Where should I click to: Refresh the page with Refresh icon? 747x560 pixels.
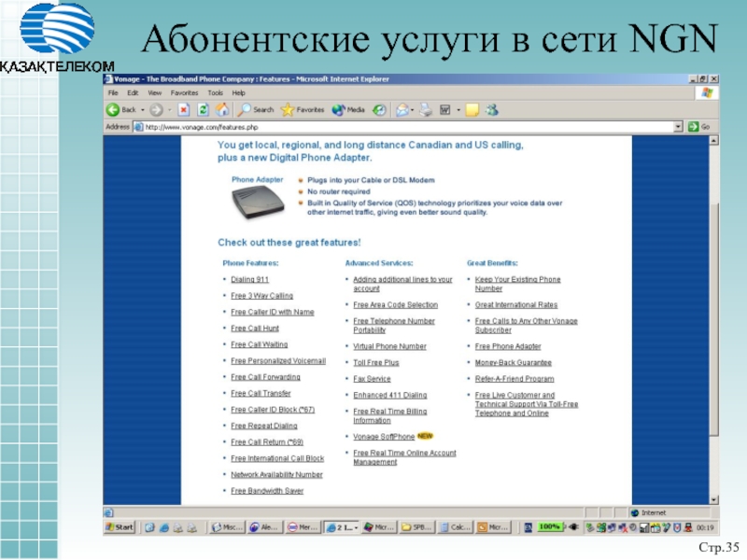pyautogui.click(x=203, y=110)
